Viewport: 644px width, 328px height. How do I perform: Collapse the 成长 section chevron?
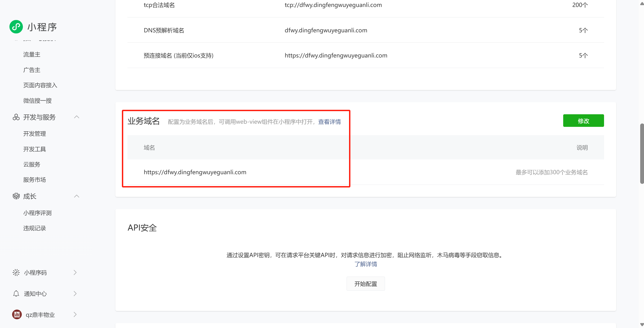77,196
